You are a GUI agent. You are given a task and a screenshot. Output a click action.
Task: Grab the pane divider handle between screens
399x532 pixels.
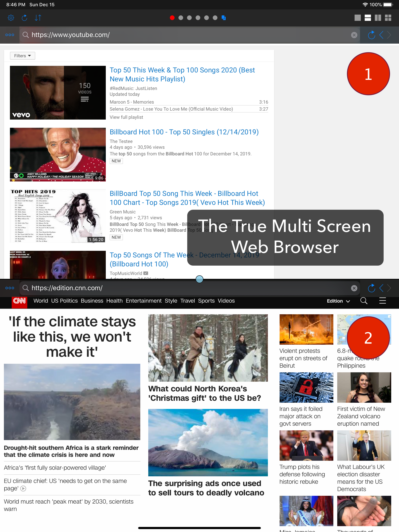pyautogui.click(x=199, y=279)
